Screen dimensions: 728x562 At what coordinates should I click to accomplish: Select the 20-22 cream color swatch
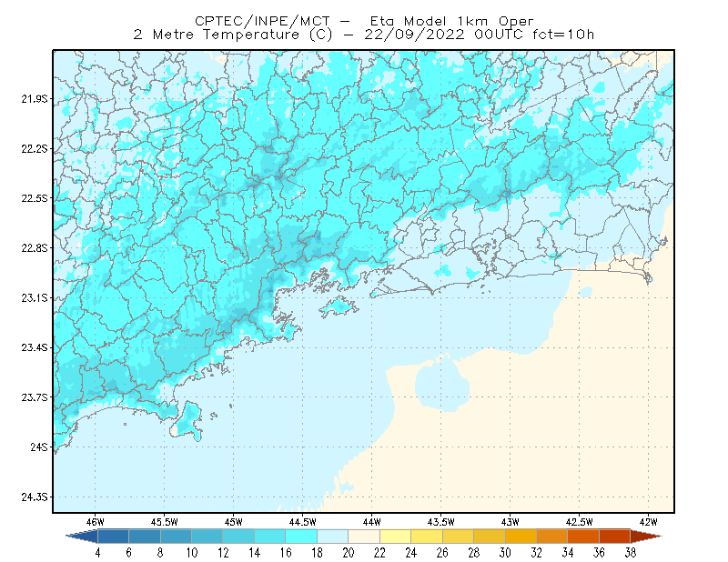364,537
